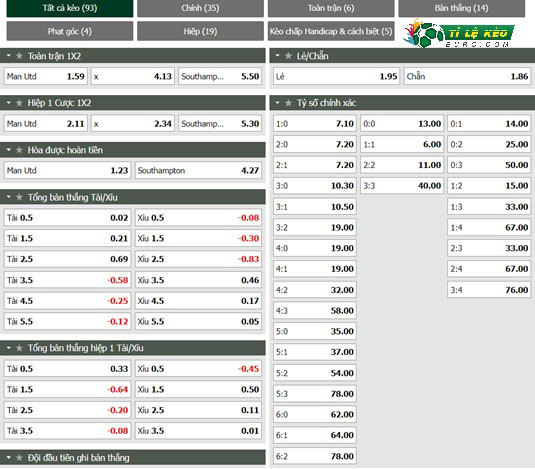Star the Tổng bàn thắng Tài/Xỉu market
This screenshot has height=469, width=535.
pyautogui.click(x=19, y=197)
